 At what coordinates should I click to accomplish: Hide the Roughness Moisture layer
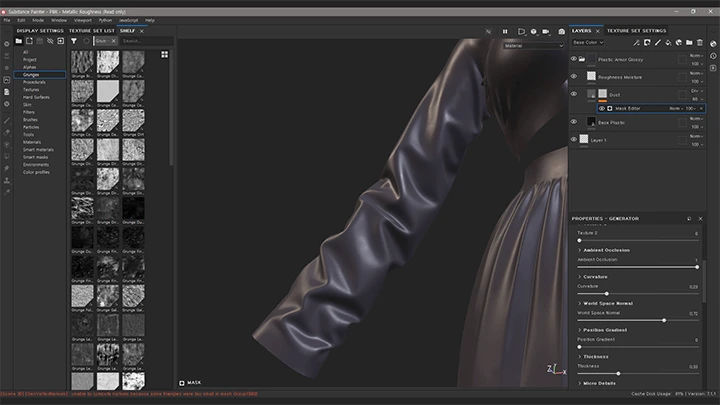point(574,76)
